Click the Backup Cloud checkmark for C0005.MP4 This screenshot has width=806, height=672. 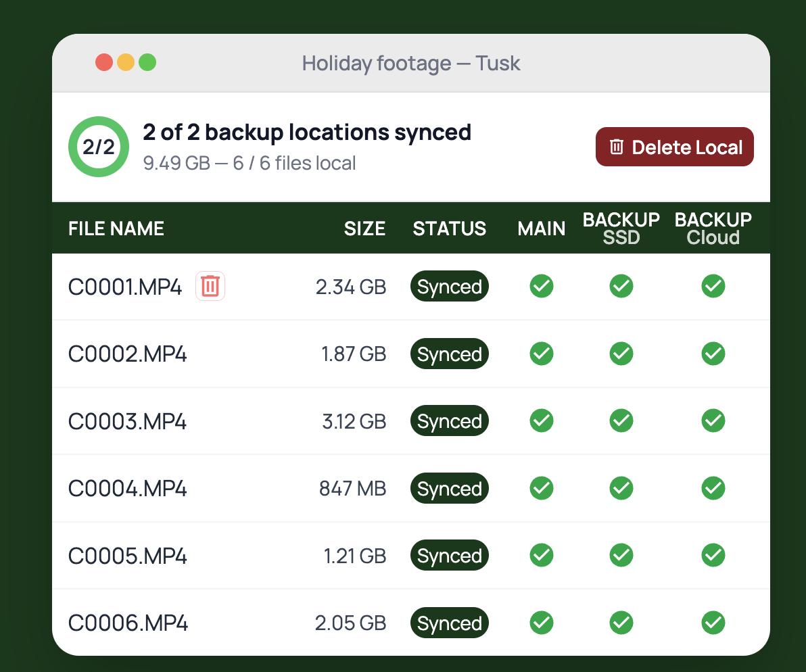713,555
